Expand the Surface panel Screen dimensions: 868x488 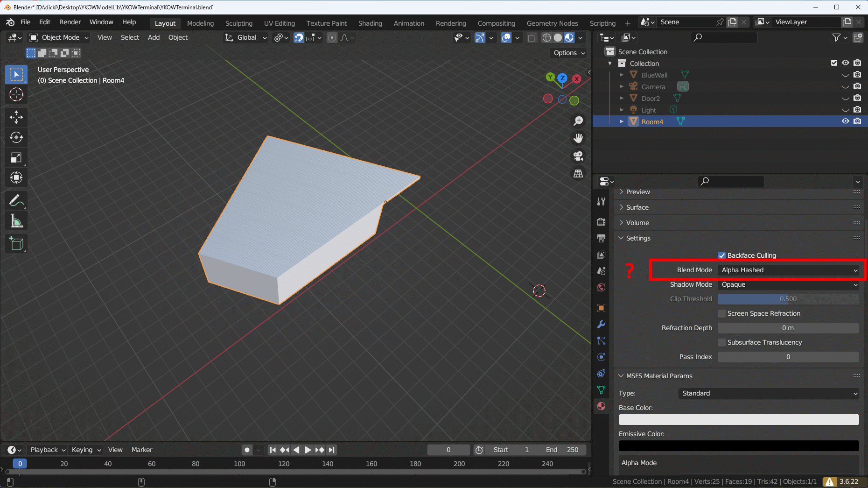[x=637, y=207]
